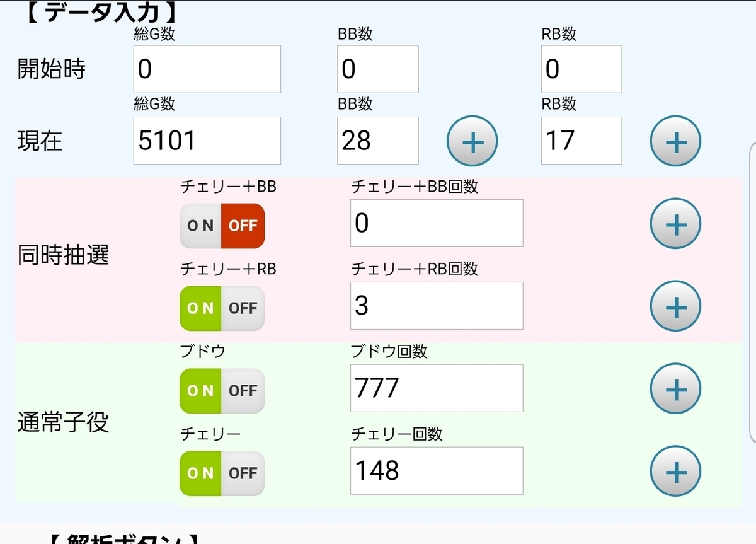This screenshot has height=544, width=756.
Task: Turn off the チェリー＋RB switch
Action: (x=243, y=308)
